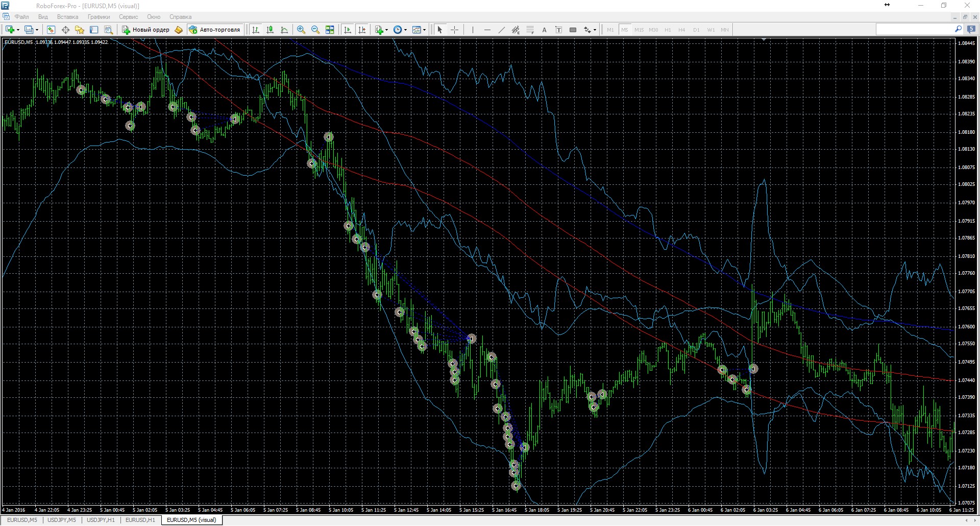Select the M15 timeframe
This screenshot has width=980, height=526.
(639, 30)
